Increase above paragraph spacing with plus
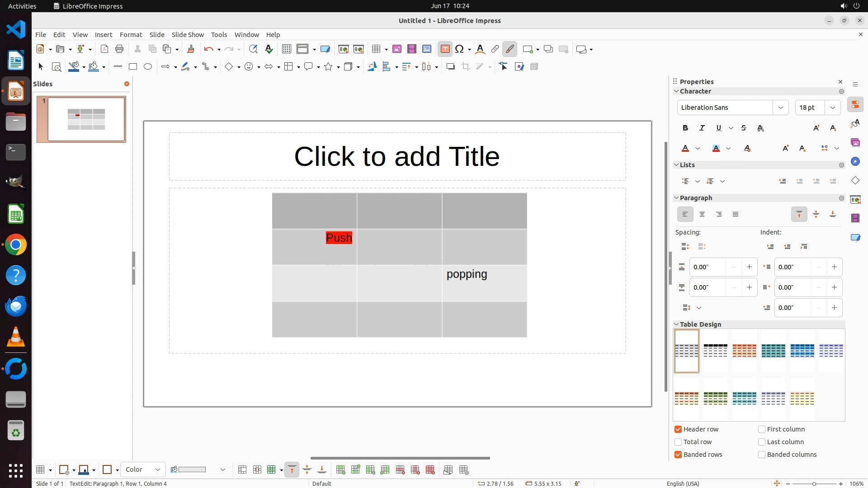The width and height of the screenshot is (868, 488). 749,267
